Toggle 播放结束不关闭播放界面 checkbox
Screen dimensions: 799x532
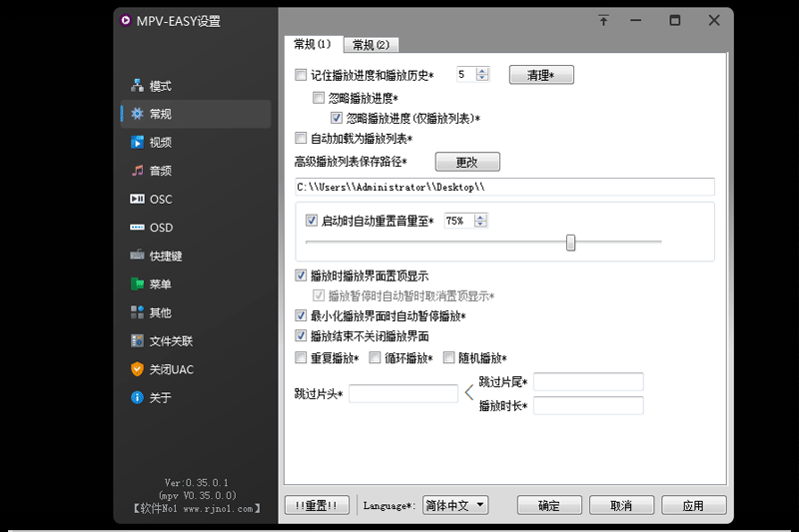point(301,336)
